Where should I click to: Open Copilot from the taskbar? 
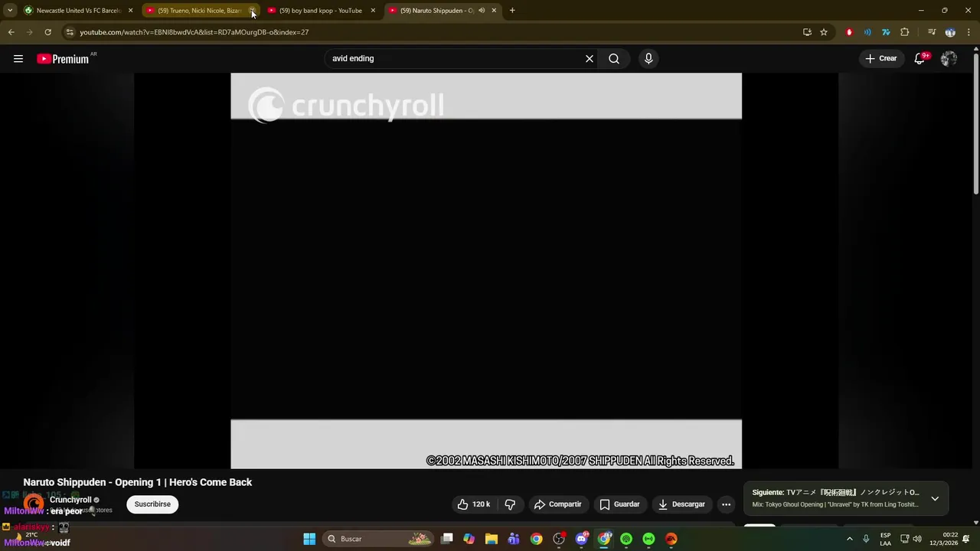(x=469, y=539)
